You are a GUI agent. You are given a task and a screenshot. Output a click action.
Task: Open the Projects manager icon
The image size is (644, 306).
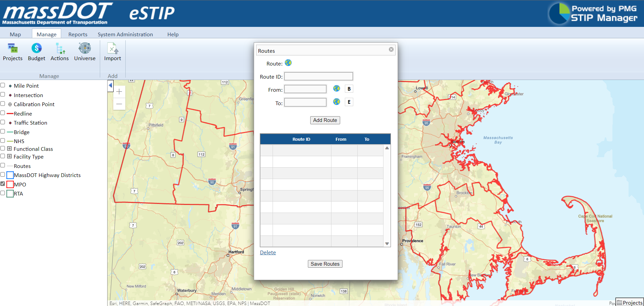pos(12,52)
